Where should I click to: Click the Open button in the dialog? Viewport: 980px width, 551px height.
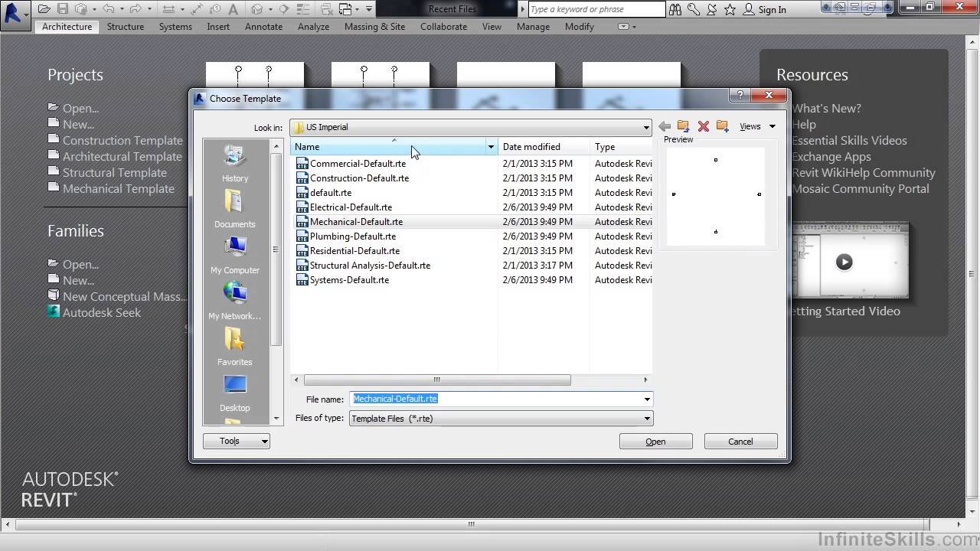pos(655,442)
